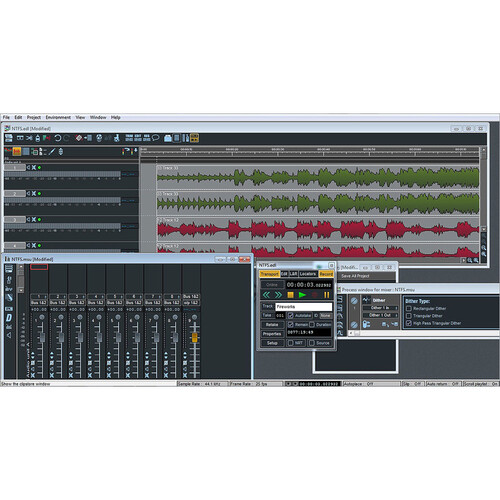This screenshot has width=500, height=500.
Task: Open mixer channel 1 input selector dropdown
Action: (39, 296)
